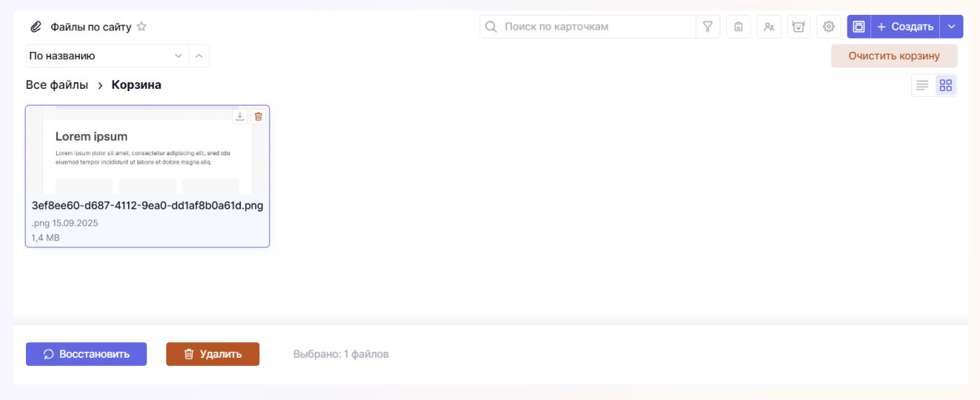Open settings via the gear icon
Image resolution: width=980 pixels, height=400 pixels.
tap(829, 27)
